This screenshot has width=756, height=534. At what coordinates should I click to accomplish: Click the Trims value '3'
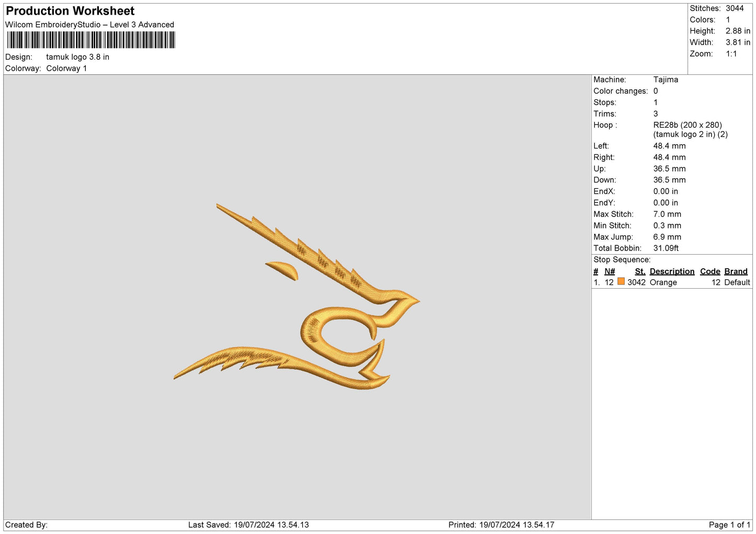[656, 114]
